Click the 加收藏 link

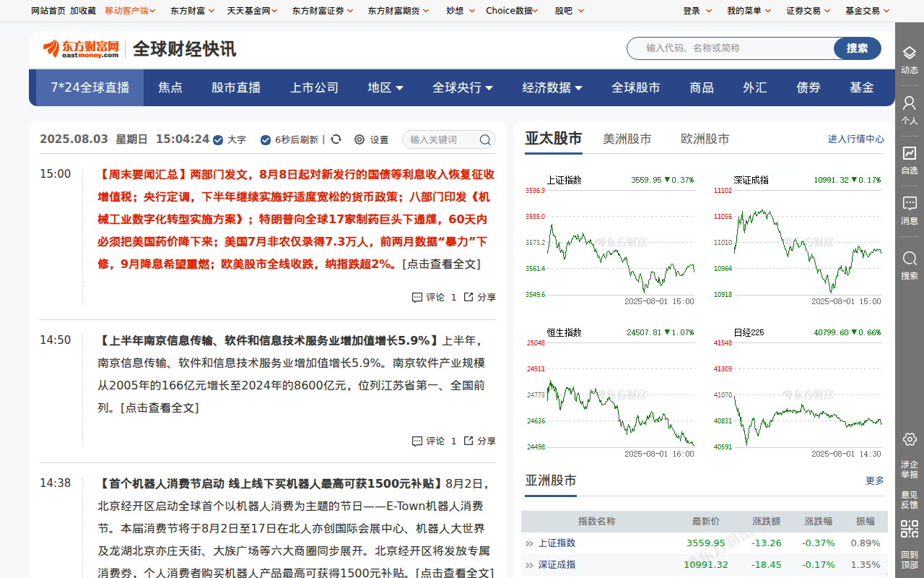[83, 11]
